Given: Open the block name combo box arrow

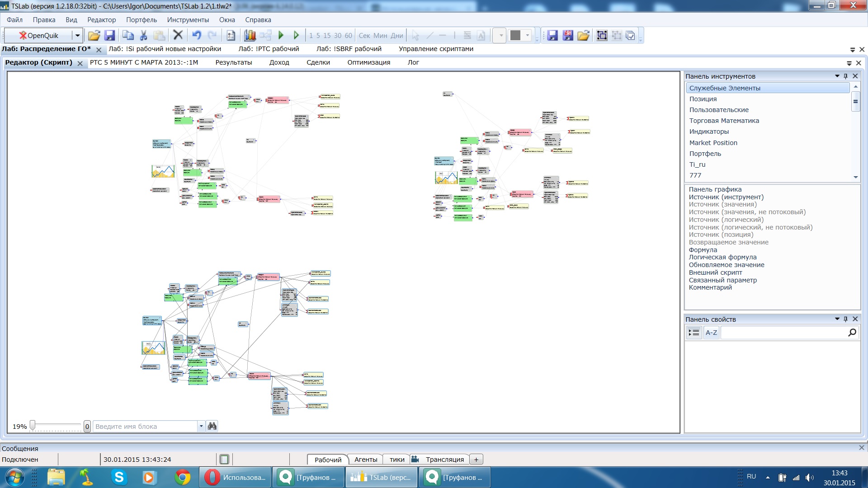Looking at the screenshot, I should point(201,426).
